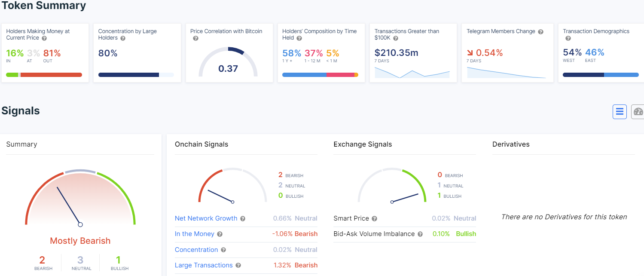Click the 58% 1Y+ holders value
The width and height of the screenshot is (644, 276).
click(292, 53)
